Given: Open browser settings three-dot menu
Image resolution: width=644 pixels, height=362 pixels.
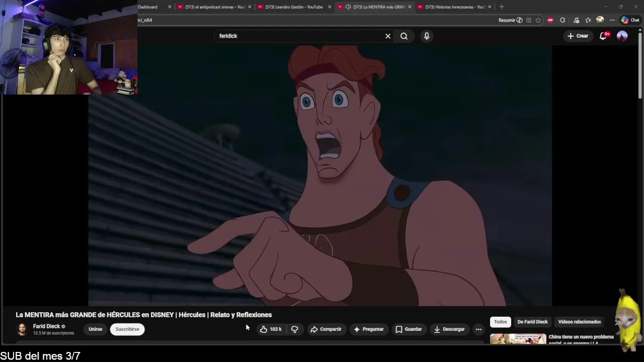Looking at the screenshot, I should pos(612,20).
